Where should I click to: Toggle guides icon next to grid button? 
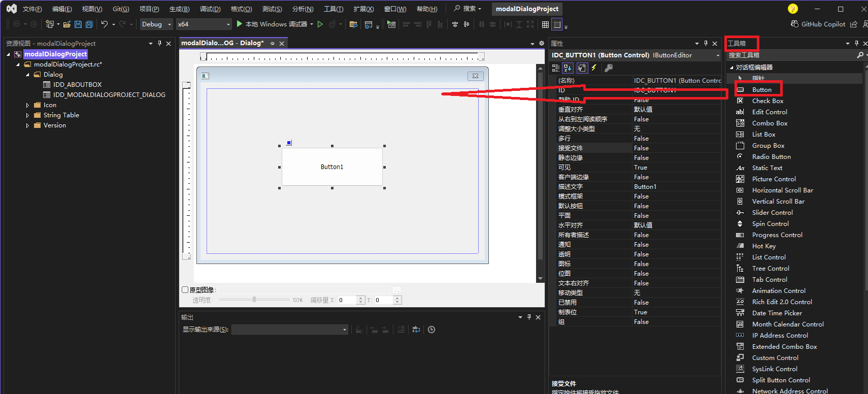pyautogui.click(x=557, y=24)
